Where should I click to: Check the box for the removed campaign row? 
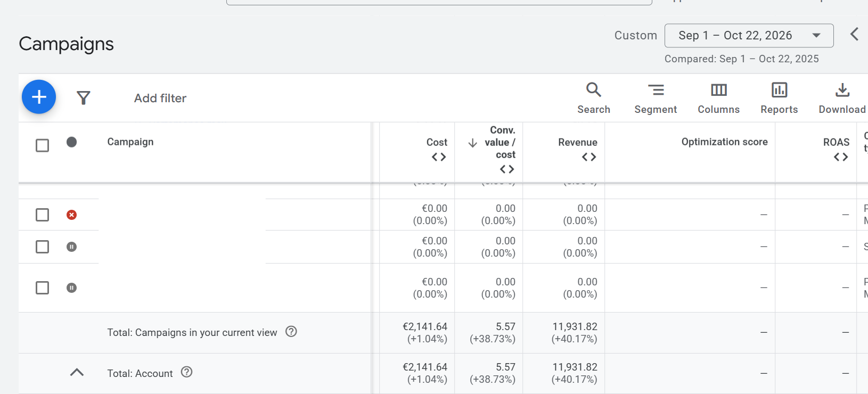[x=42, y=215]
